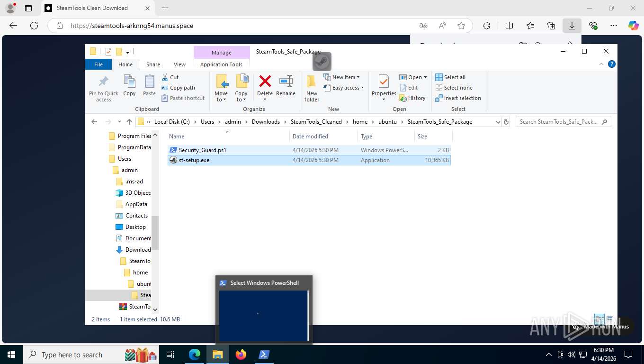This screenshot has width=644, height=364.
Task: Sort by the Name column header
Action: (228, 136)
